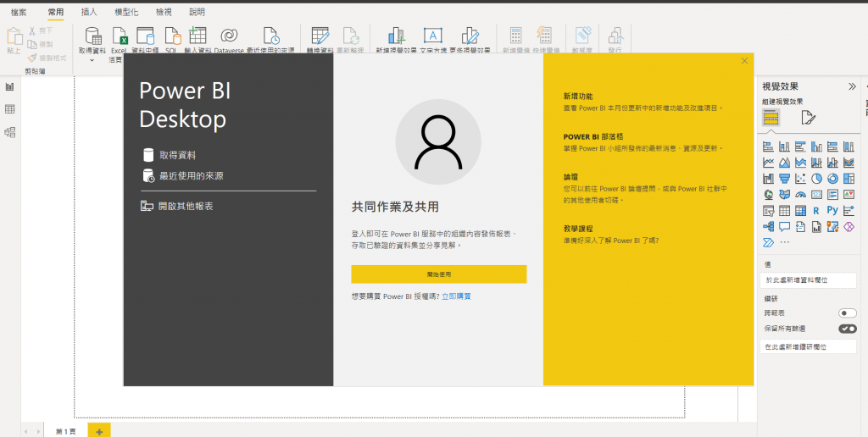
Task: Add the Q&A speech bubble visual
Action: click(x=784, y=226)
